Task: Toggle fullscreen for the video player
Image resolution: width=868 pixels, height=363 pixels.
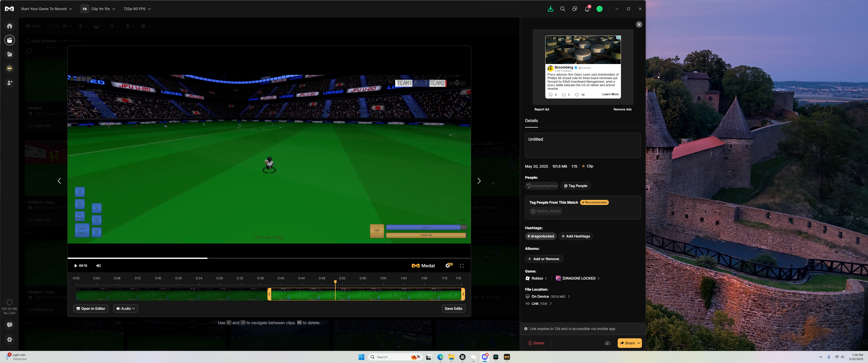Action: pyautogui.click(x=462, y=266)
